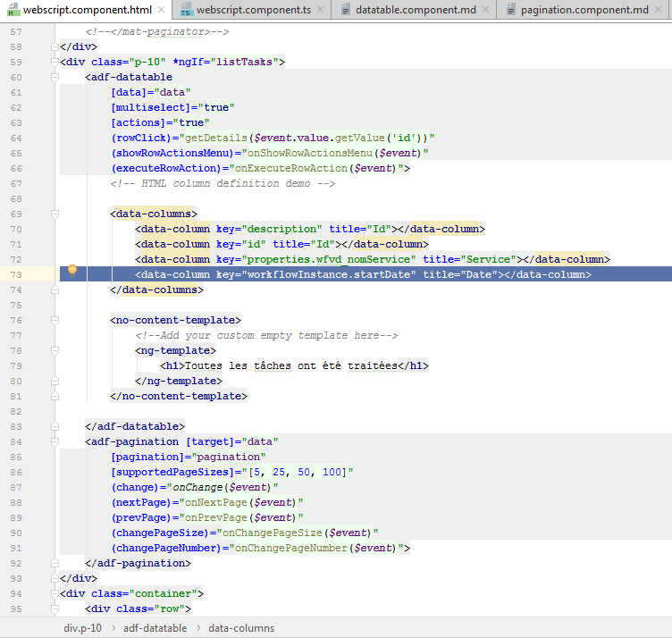672x638 pixels.
Task: Click the 'Add your custom empty template here' comment
Action: pyautogui.click(x=266, y=335)
